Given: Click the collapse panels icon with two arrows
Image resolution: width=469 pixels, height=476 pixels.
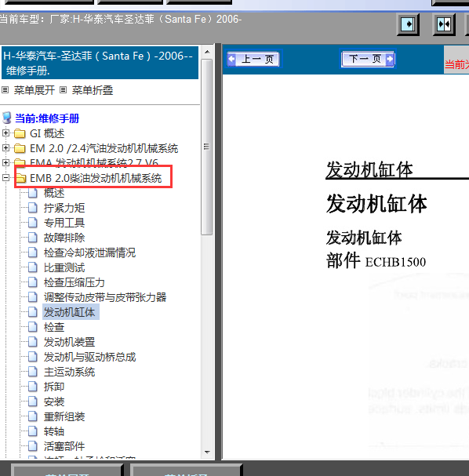Looking at the screenshot, I should 444,24.
